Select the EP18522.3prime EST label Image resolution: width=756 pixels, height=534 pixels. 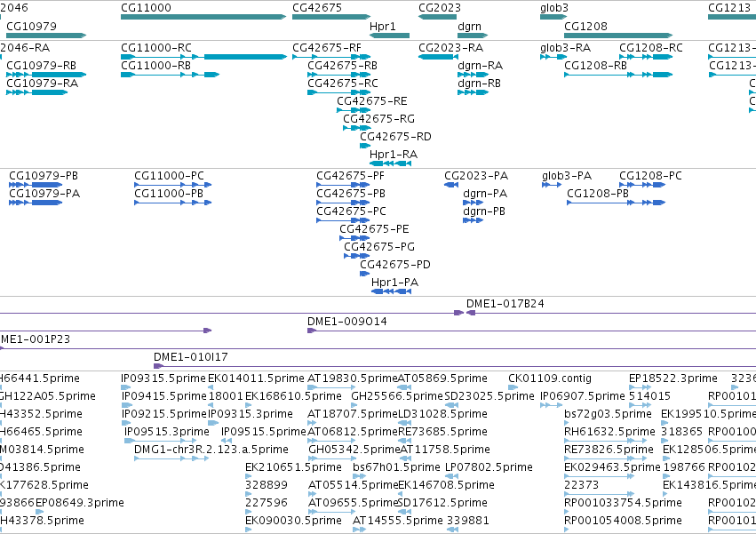(673, 379)
